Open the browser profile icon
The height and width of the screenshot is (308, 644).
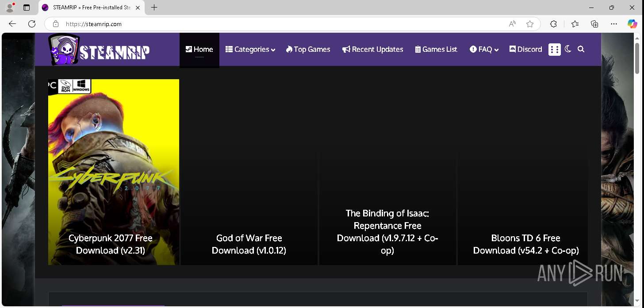click(x=10, y=8)
